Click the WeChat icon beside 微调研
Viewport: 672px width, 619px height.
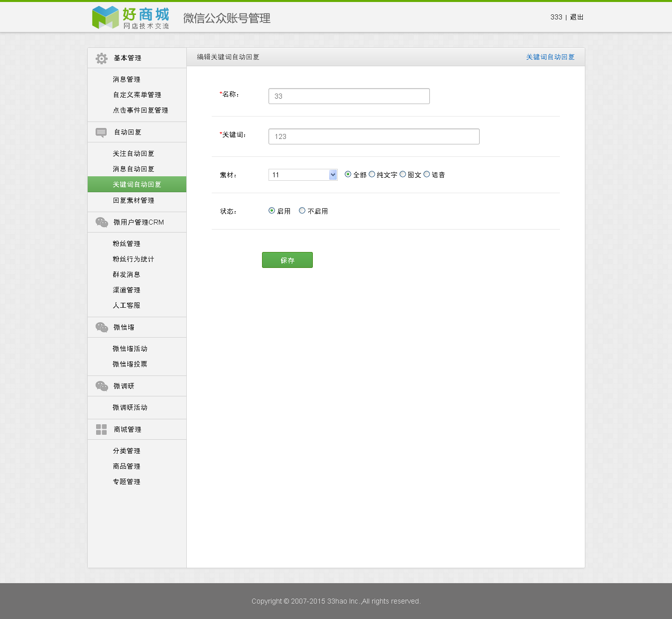pyautogui.click(x=102, y=386)
